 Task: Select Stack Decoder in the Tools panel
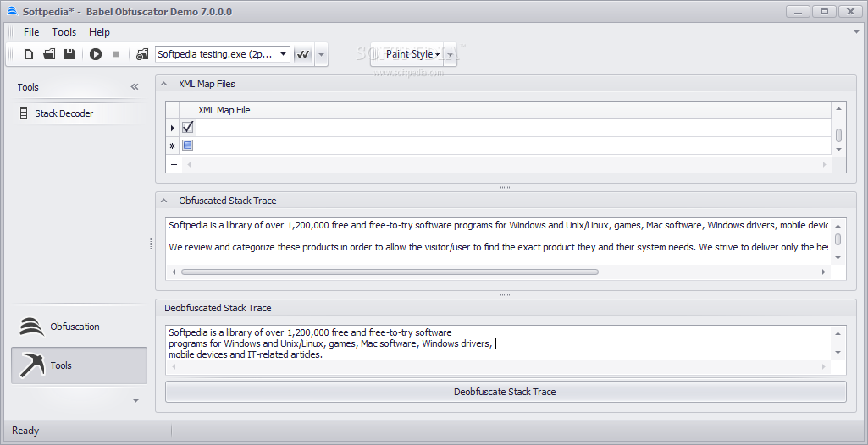pos(79,113)
